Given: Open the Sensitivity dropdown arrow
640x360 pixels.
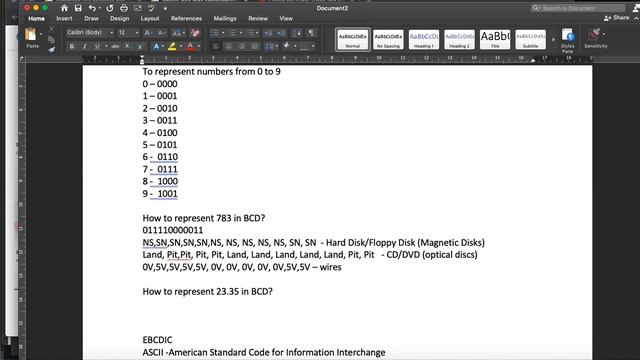Looking at the screenshot, I should pos(604,34).
